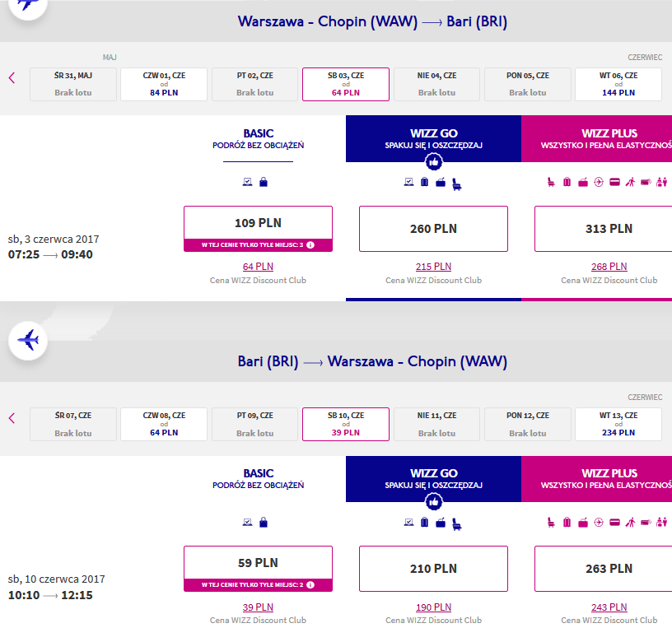Click the small bag icon under return BASIC
The image size is (672, 628).
click(264, 522)
